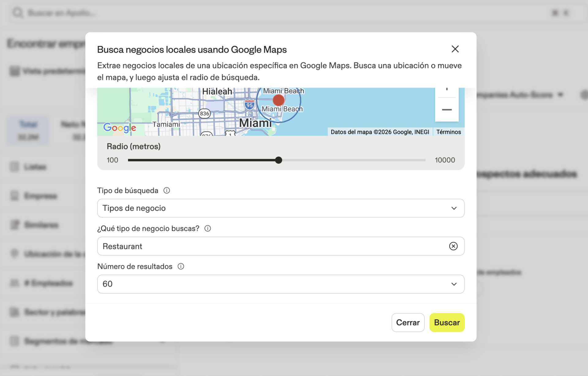Viewport: 588px width, 376px height.
Task: Click info icon next to Número de resultados
Action: coord(181,267)
